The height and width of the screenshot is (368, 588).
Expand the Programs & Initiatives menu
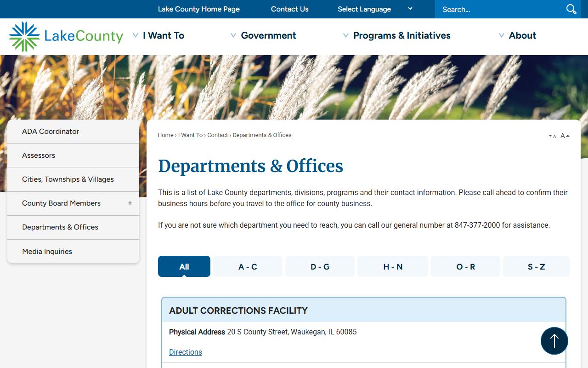pos(397,35)
